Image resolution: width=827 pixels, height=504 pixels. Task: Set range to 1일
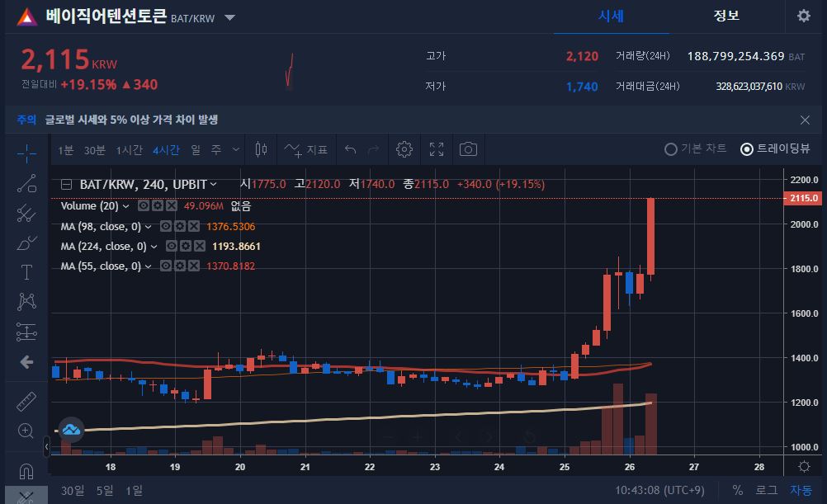pos(134,490)
